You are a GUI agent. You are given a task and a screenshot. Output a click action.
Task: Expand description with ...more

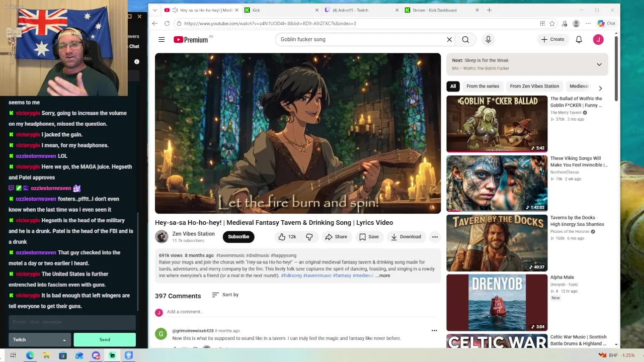click(x=382, y=276)
